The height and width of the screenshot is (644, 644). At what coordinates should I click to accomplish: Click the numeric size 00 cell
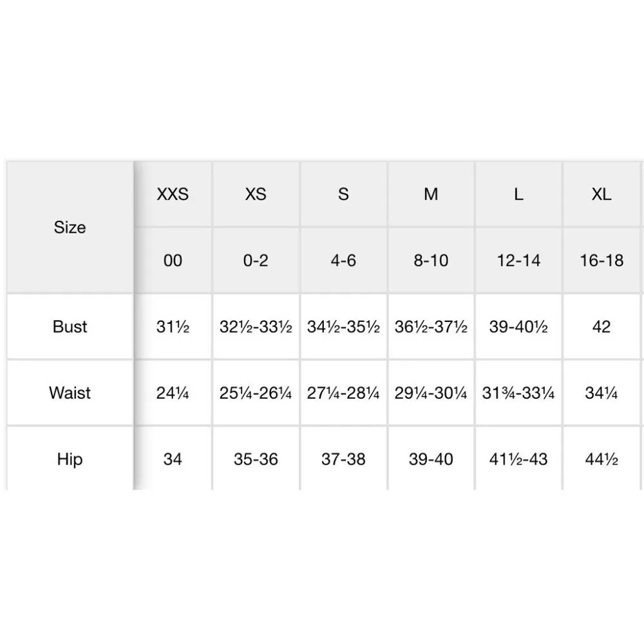coord(173,261)
